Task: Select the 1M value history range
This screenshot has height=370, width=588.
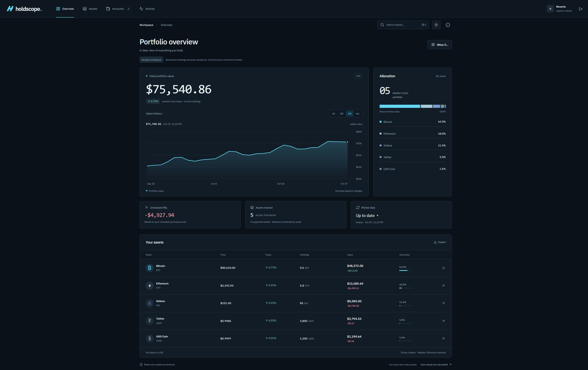Action: click(x=349, y=114)
